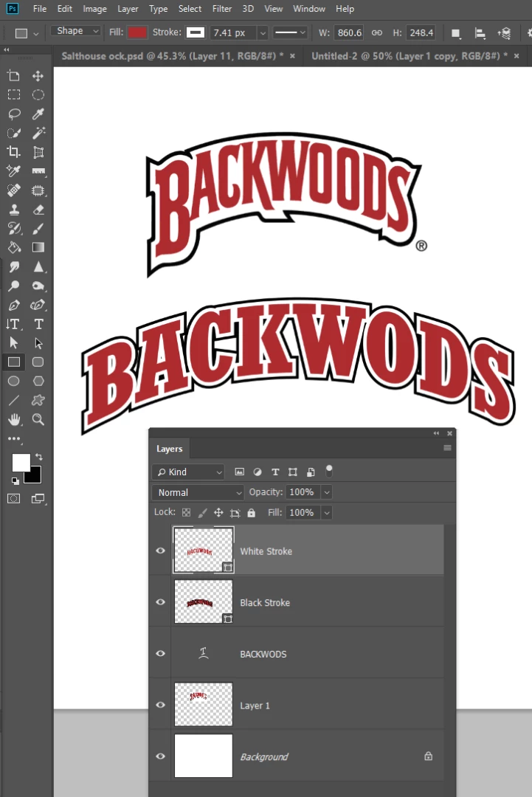The width and height of the screenshot is (532, 797).
Task: Select the Ellipse shape tool
Action: pyautogui.click(x=14, y=382)
